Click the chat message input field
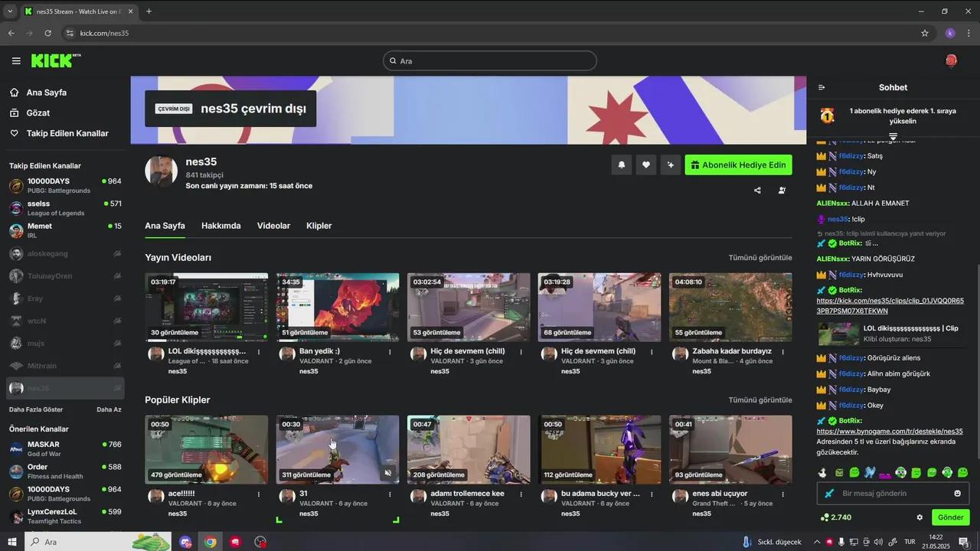 click(893, 494)
